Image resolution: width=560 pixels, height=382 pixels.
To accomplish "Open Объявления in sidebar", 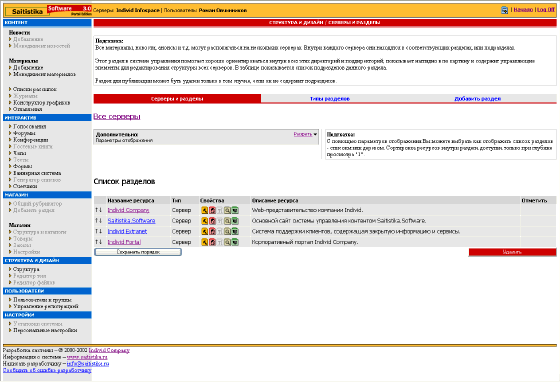I will click(28, 109).
